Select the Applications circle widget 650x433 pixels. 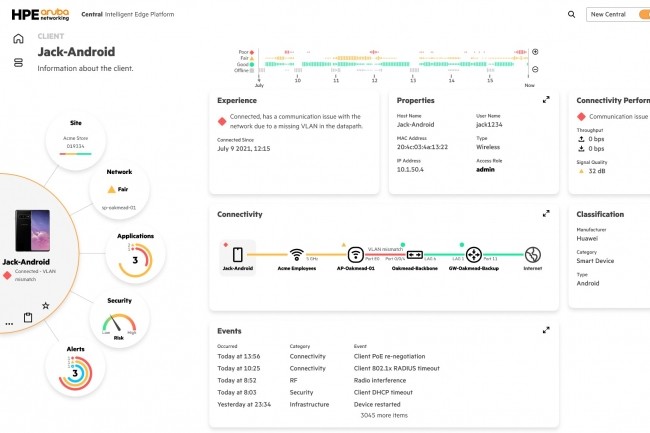point(135,258)
